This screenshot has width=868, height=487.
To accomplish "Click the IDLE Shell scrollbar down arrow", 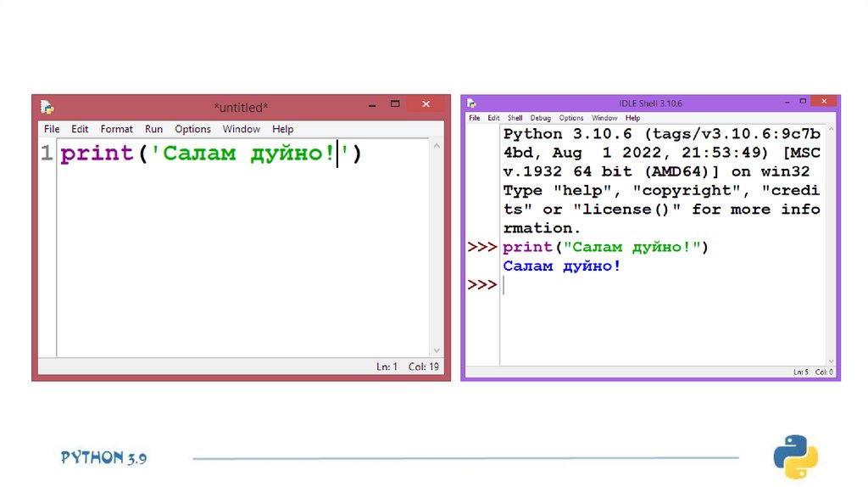I will pyautogui.click(x=831, y=360).
